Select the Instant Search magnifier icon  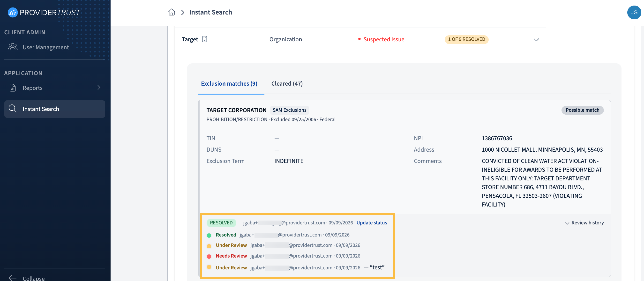click(x=13, y=109)
